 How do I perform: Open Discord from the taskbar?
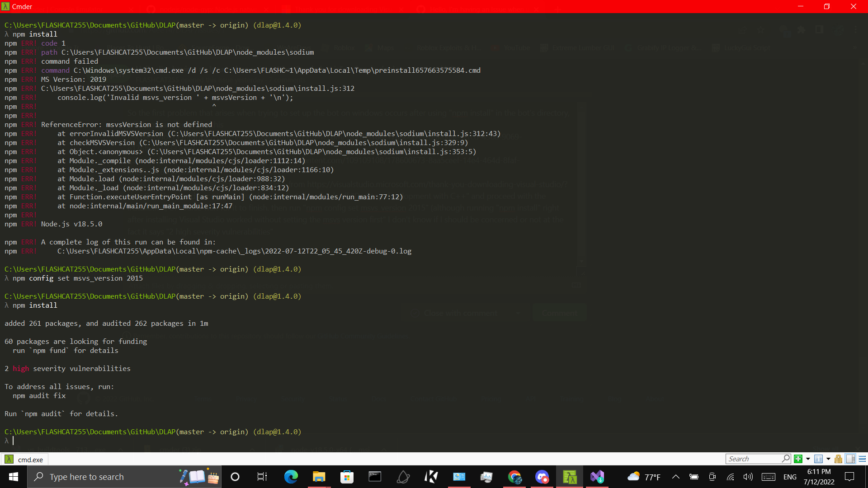tap(542, 477)
